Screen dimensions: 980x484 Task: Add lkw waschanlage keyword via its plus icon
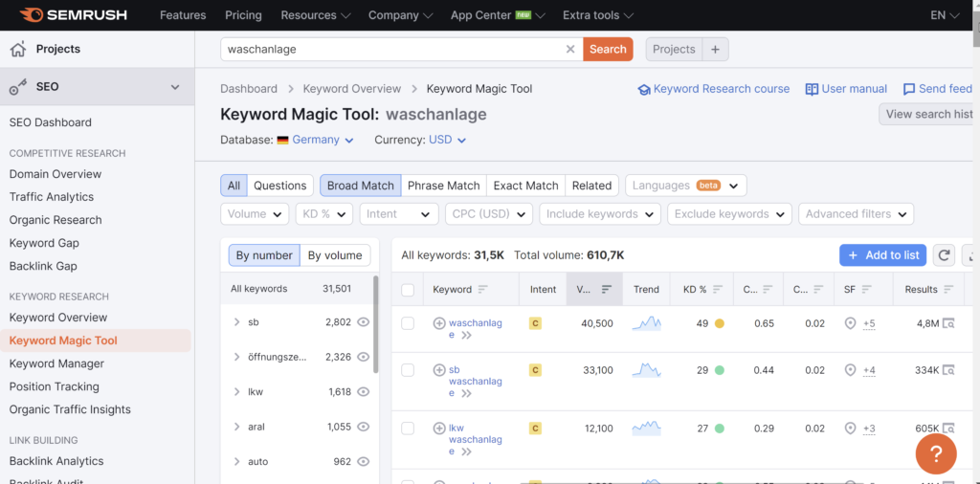[x=439, y=429]
